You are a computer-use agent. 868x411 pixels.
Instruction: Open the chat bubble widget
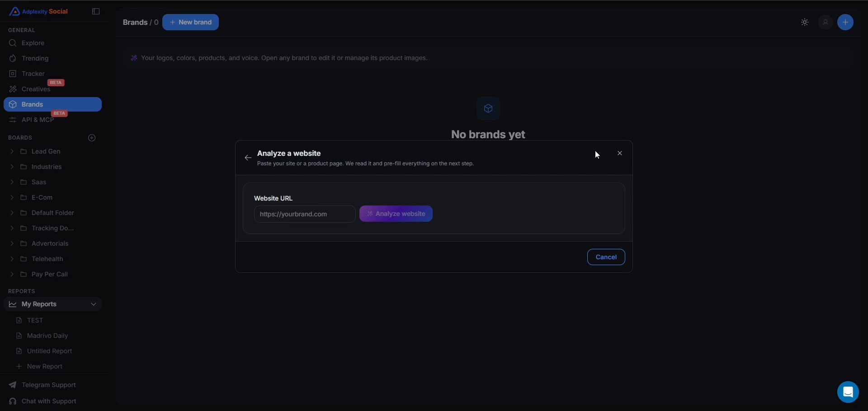click(x=848, y=392)
